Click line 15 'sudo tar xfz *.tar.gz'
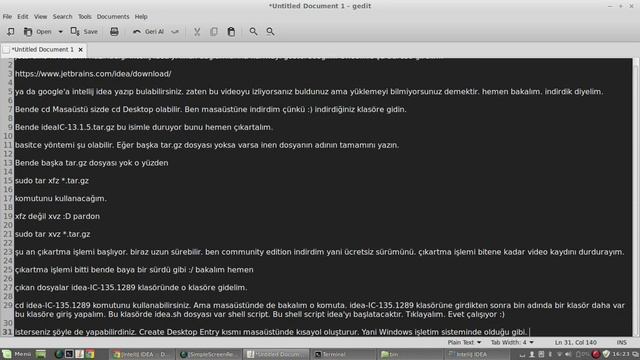This screenshot has width=640, height=360. 52,181
